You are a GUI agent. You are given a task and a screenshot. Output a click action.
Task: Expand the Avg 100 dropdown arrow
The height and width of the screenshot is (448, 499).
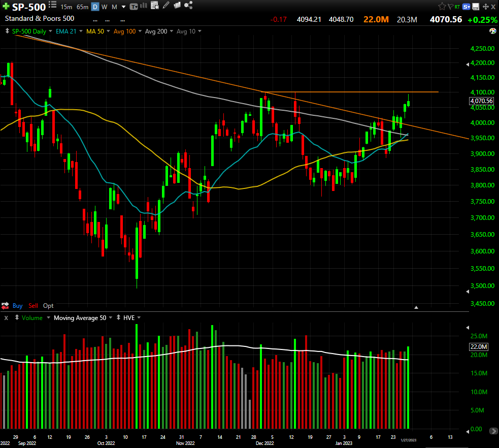point(140,31)
